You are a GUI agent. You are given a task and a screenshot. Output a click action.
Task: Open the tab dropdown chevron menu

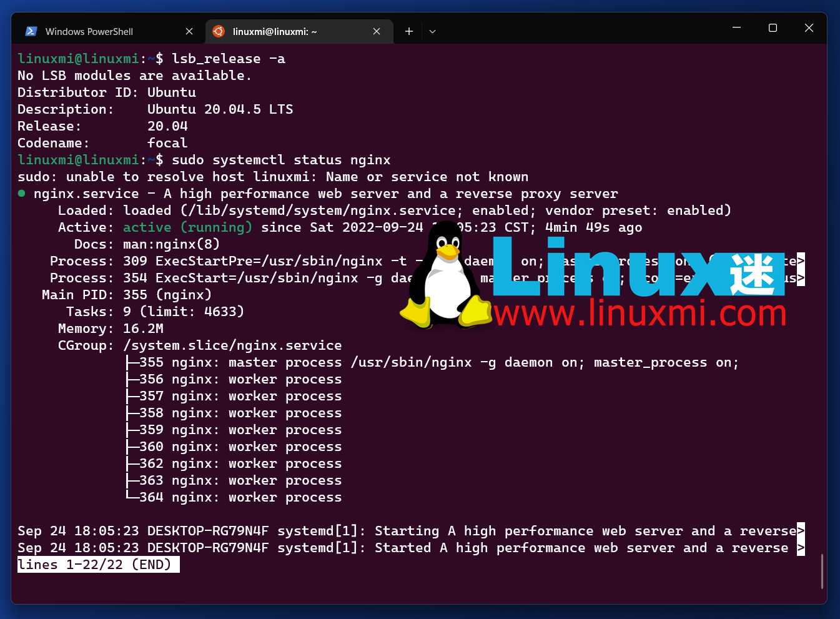click(x=432, y=31)
